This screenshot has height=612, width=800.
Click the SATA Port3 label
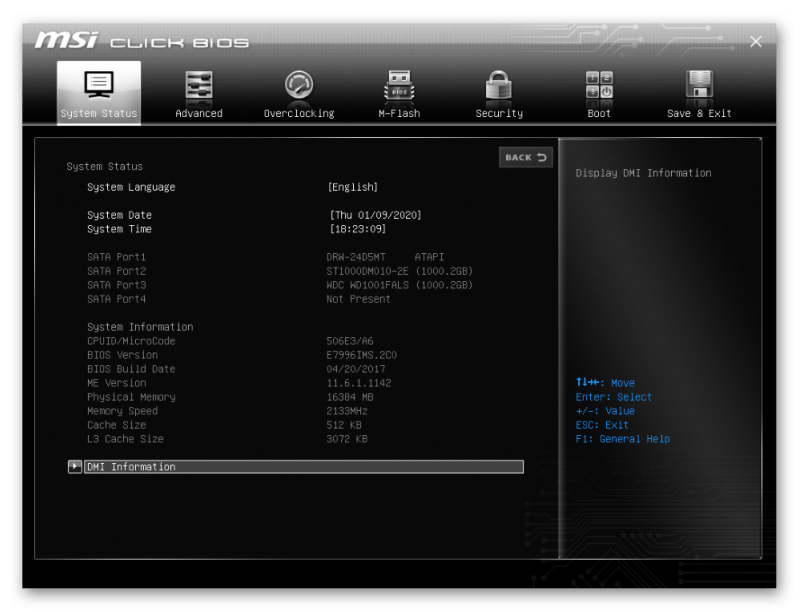(116, 285)
